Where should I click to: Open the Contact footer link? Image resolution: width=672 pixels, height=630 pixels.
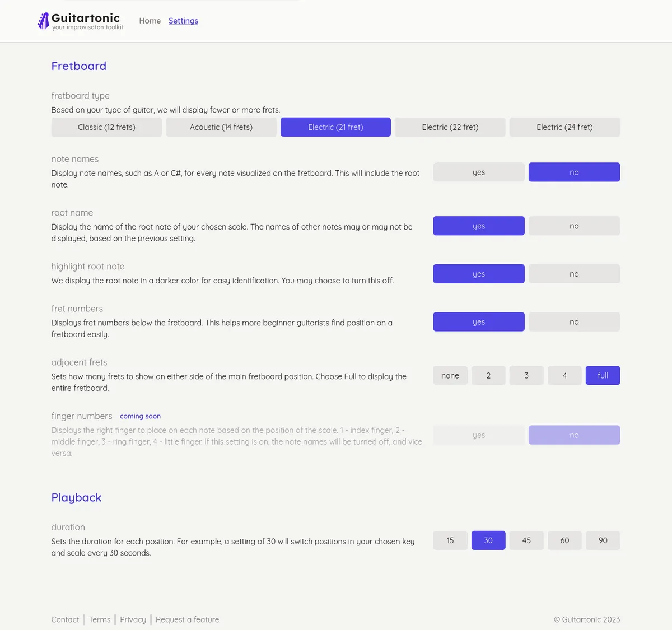pos(65,619)
